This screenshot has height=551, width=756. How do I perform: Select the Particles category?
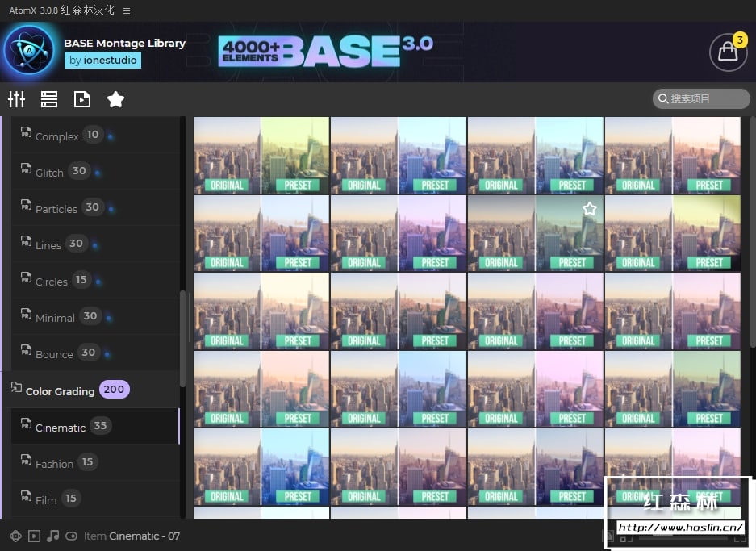click(95, 208)
